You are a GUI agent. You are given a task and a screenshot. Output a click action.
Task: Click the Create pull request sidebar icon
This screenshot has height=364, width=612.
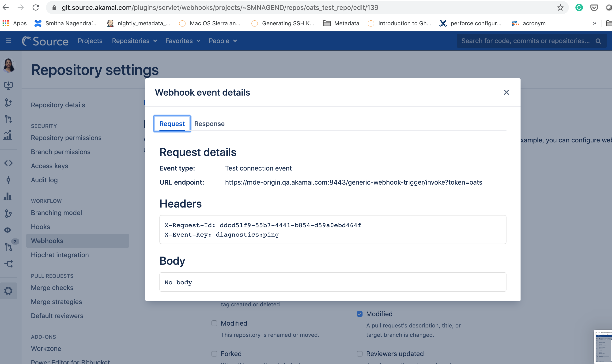[x=8, y=119]
